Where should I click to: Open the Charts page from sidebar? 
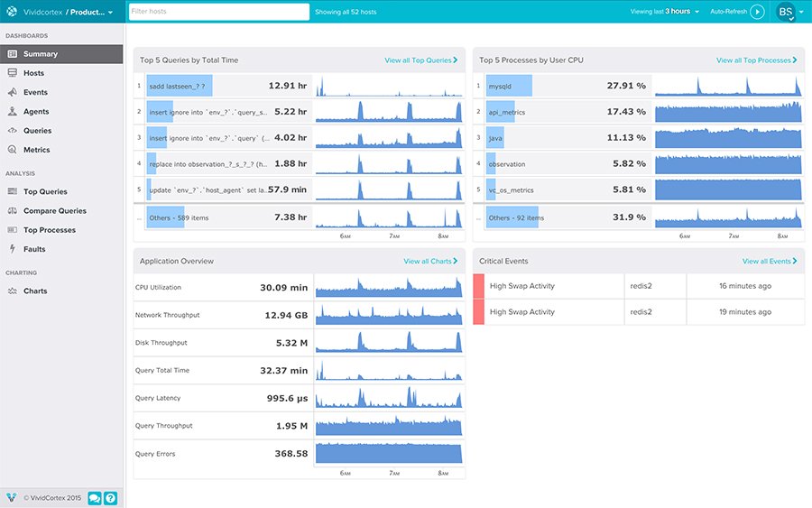[x=35, y=291]
